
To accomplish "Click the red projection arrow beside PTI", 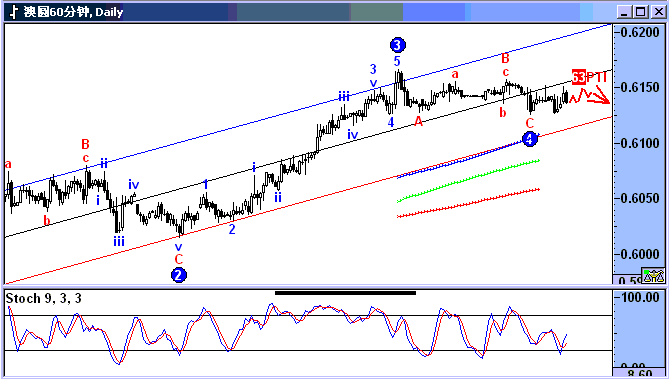I will click(x=590, y=95).
